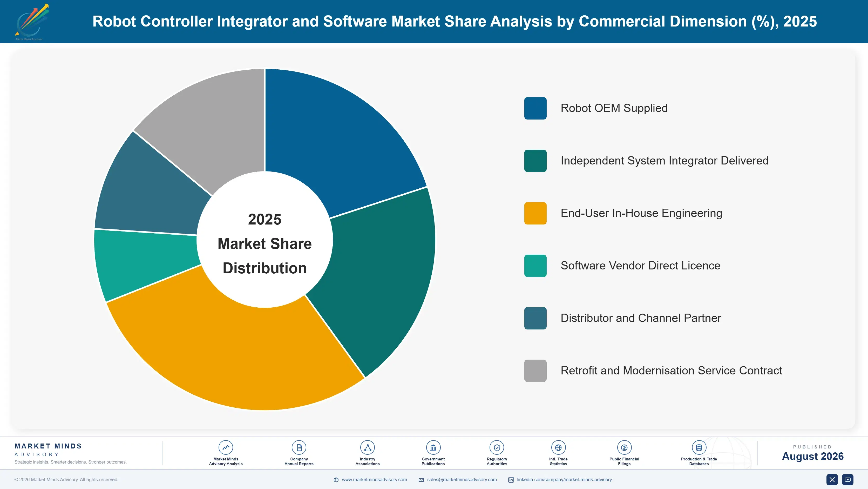Click the "Independent System Integrator Delivered" legend label
This screenshot has height=489, width=868.
pyautogui.click(x=664, y=161)
